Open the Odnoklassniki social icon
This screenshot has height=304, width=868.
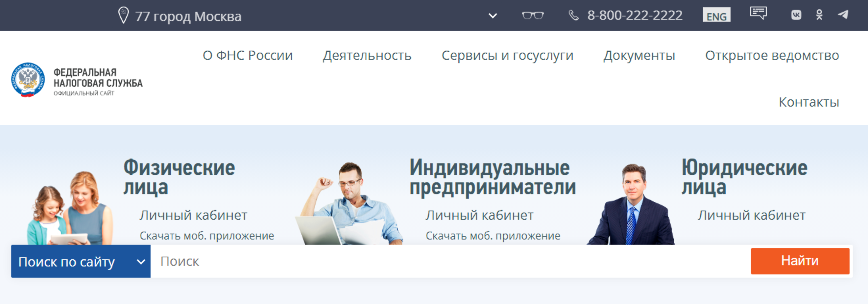[819, 15]
